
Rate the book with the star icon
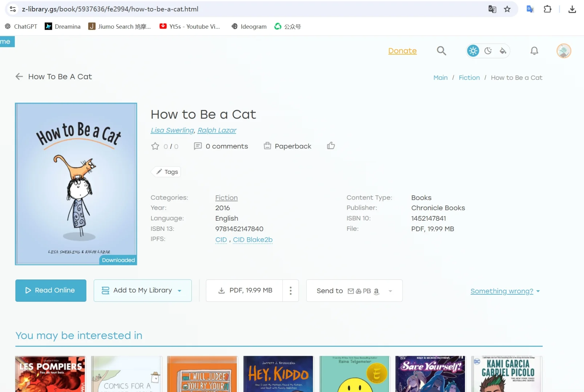(x=155, y=146)
